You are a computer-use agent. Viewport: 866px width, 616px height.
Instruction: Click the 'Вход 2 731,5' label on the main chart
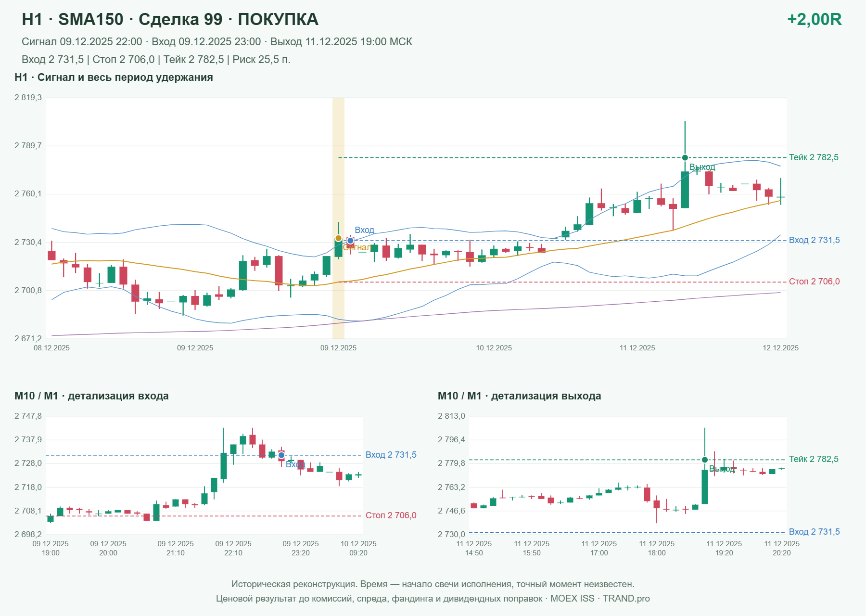pos(814,240)
